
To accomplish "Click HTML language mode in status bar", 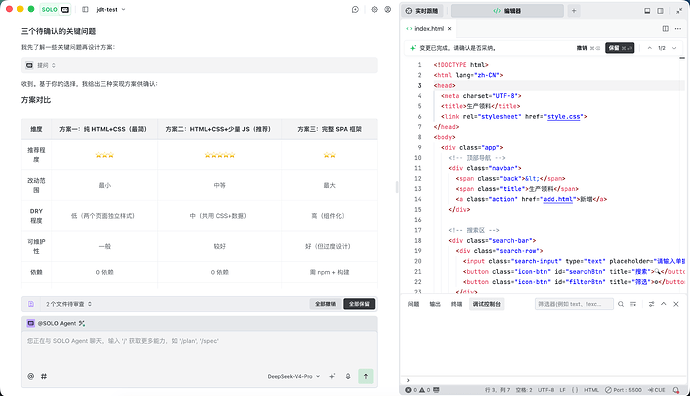I will [x=591, y=390].
